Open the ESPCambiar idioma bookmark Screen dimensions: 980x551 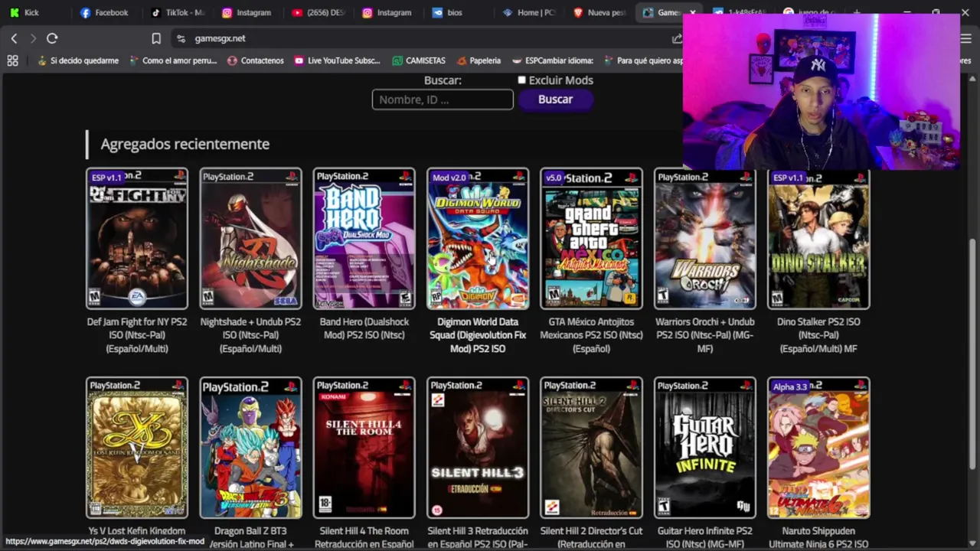(553, 60)
